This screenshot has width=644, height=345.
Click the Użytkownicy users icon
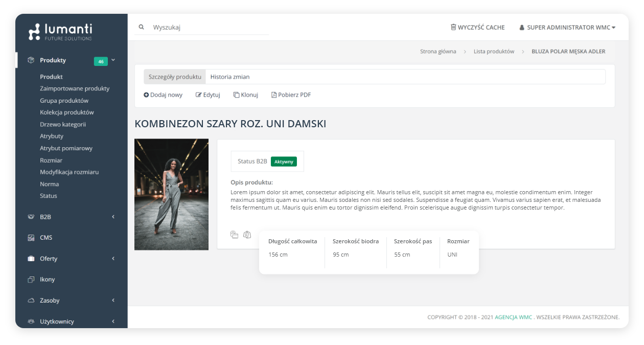click(31, 321)
